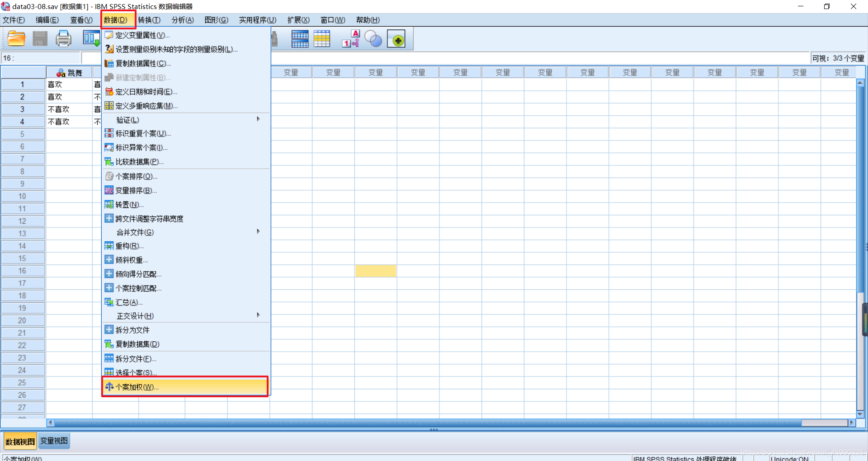Switch to the 数据视图 tab
868x461 pixels.
click(20, 442)
